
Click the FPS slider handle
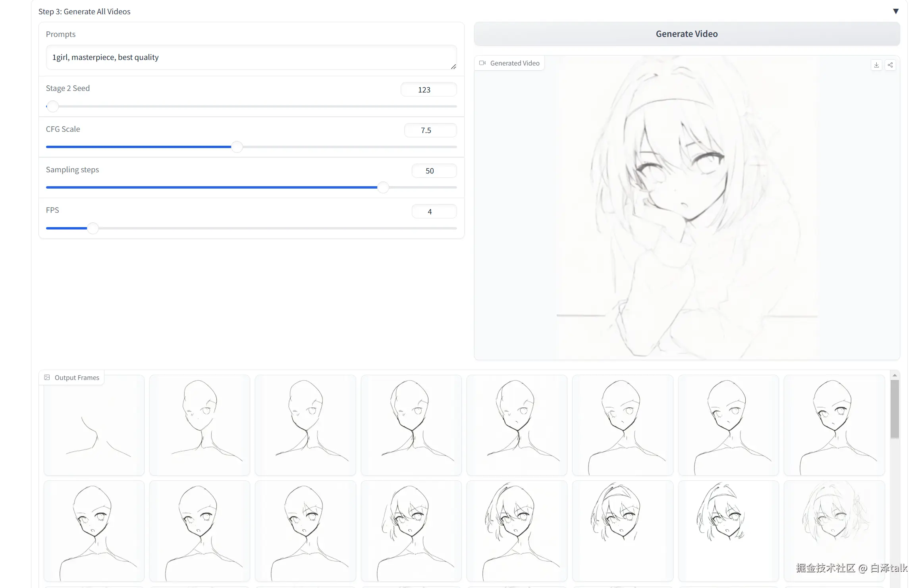(x=93, y=228)
